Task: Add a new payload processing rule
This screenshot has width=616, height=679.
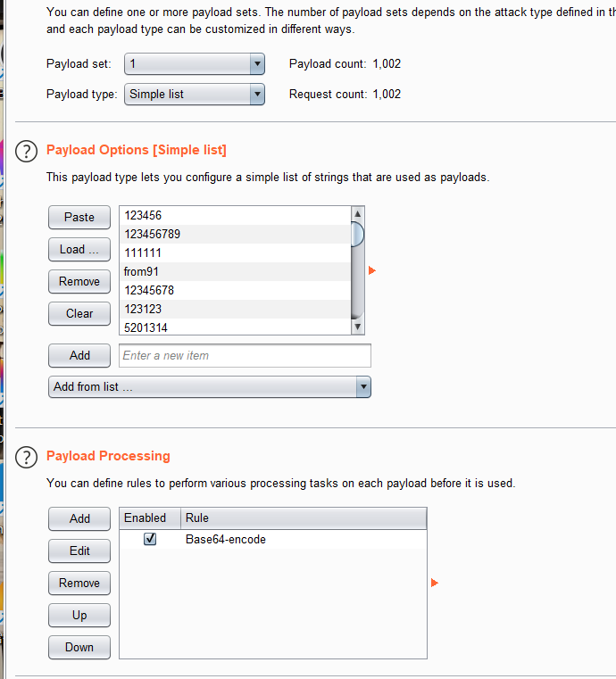Action: click(79, 518)
